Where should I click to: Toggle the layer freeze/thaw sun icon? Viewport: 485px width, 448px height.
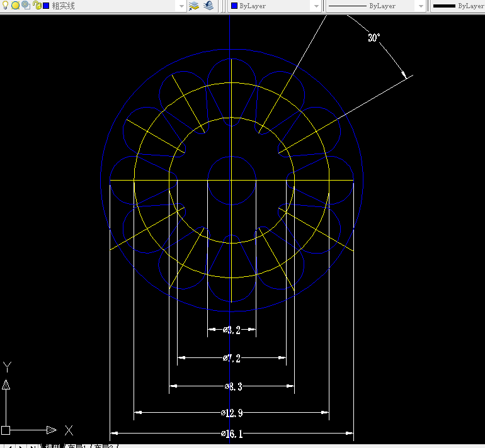pos(16,5)
